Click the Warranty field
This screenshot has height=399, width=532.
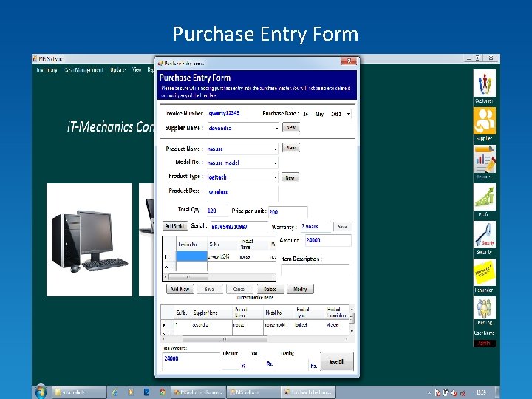pyautogui.click(x=315, y=226)
